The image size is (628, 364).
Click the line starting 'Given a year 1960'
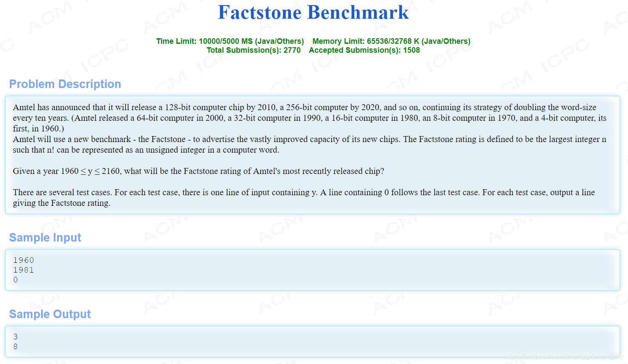tap(198, 171)
